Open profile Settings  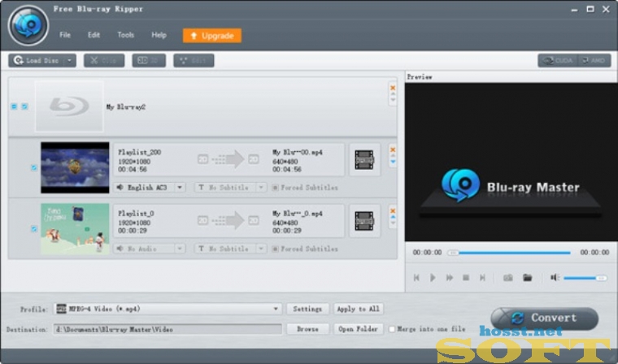click(x=307, y=309)
